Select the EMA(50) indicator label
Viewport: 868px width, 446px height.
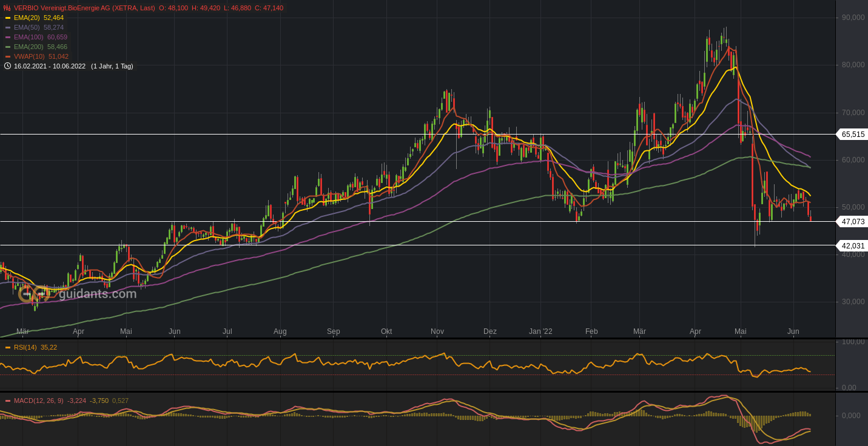[27, 27]
